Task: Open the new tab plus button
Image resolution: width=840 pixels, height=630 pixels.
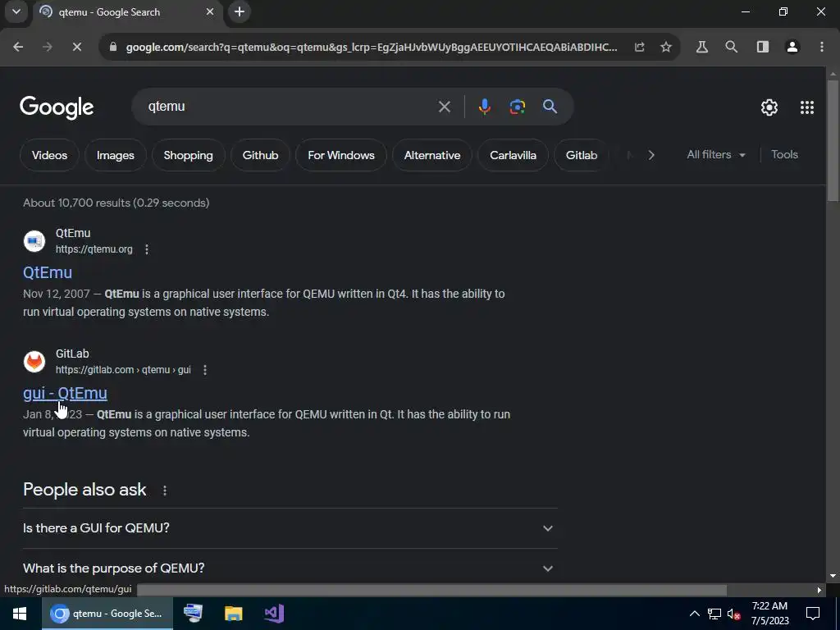Action: [240, 11]
